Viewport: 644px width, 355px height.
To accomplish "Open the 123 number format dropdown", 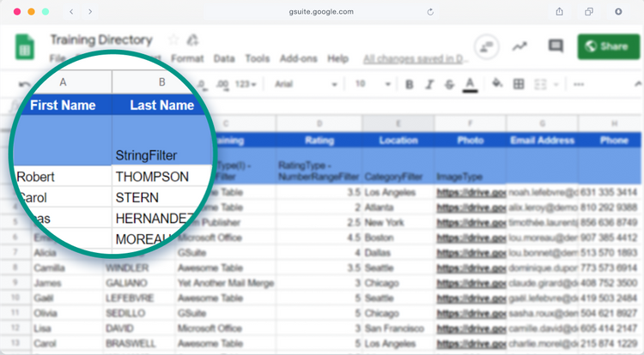I will [x=246, y=84].
